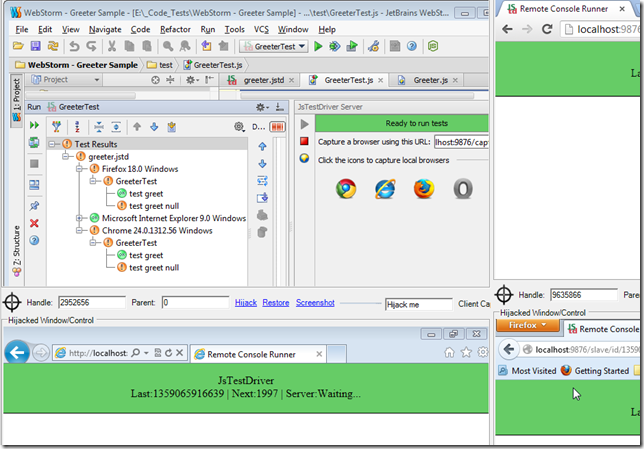This screenshot has height=449, width=644.
Task: Click the pin tab icon in Run sidebar
Action: click(34, 205)
